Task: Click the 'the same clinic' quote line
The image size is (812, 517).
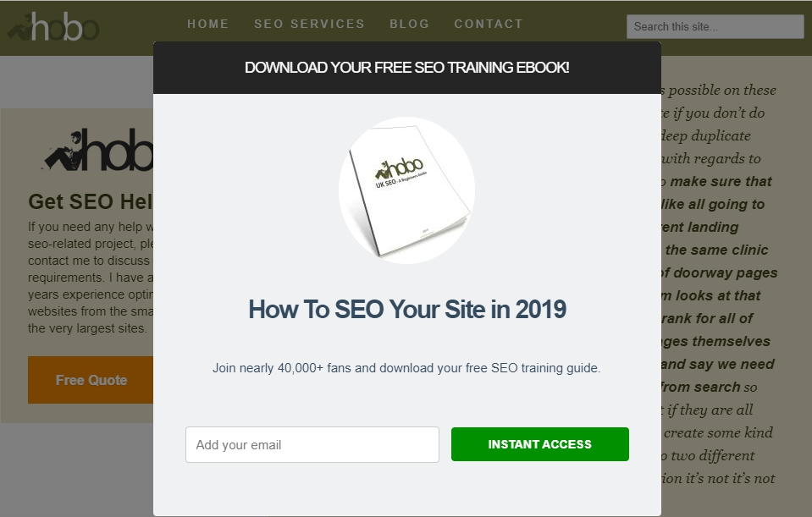Action: tap(716, 250)
